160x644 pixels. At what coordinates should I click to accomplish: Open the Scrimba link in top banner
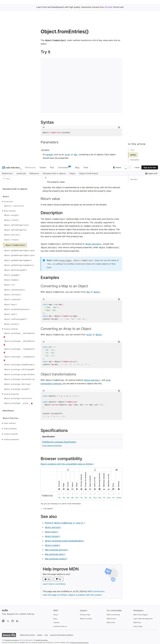click(108, 7)
